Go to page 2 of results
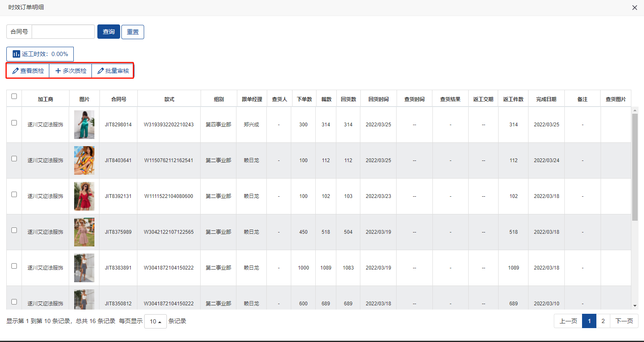This screenshot has height=342, width=644. point(603,321)
